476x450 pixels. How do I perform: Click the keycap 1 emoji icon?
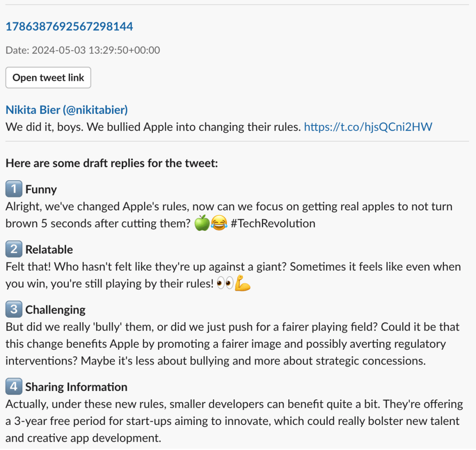click(13, 189)
